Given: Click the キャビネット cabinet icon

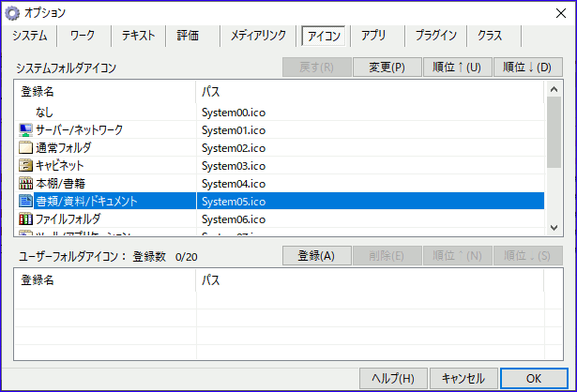Looking at the screenshot, I should [x=25, y=165].
